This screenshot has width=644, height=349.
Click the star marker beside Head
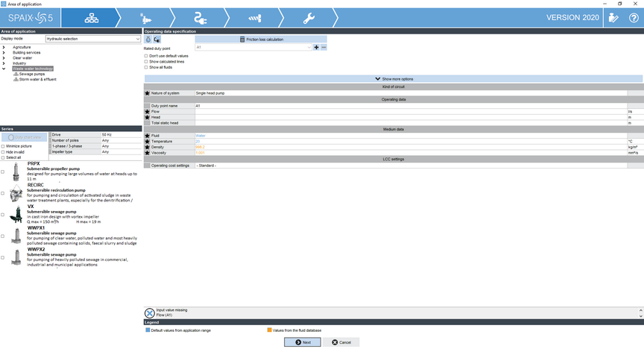tap(147, 117)
